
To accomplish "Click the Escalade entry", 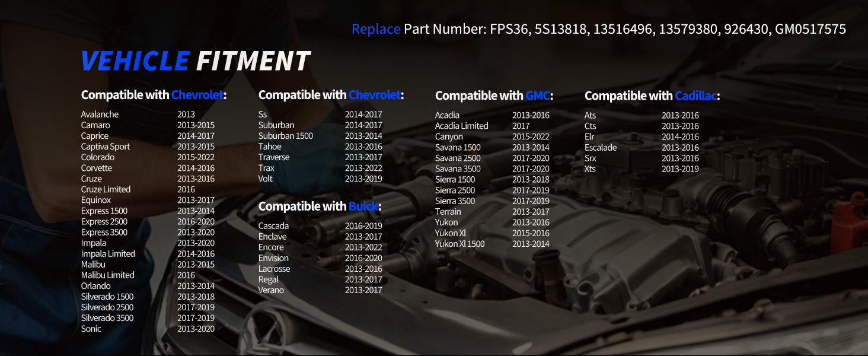I will click(x=601, y=147).
